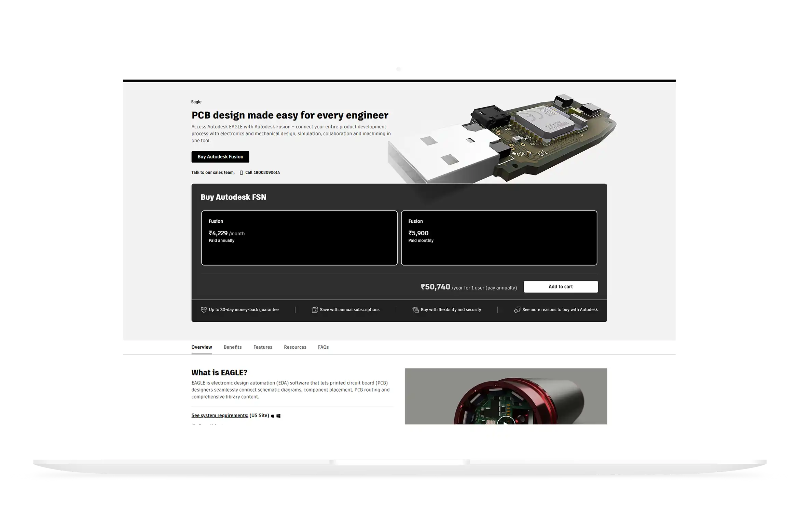798x532 pixels.
Task: Open Buy with flexibility and security link
Action: [451, 310]
